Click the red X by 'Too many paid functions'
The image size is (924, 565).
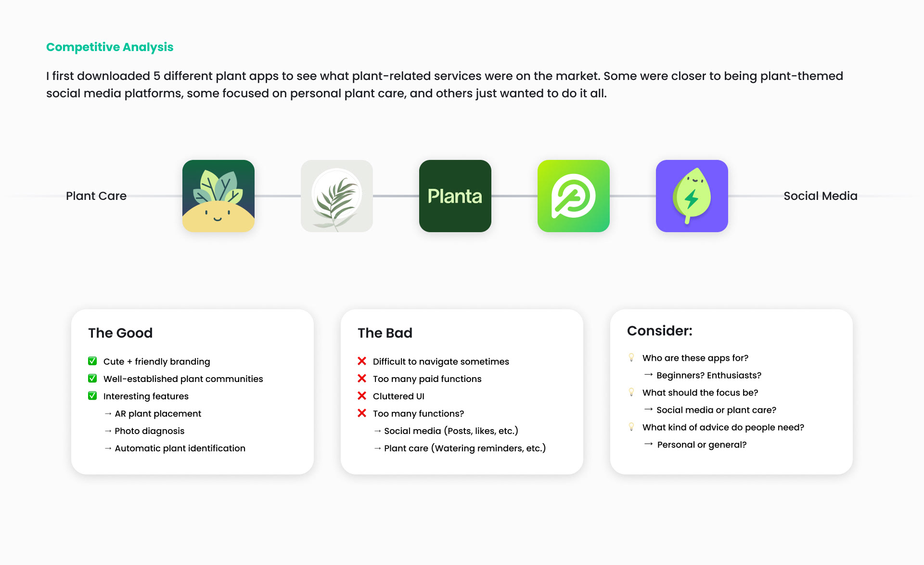[362, 378]
